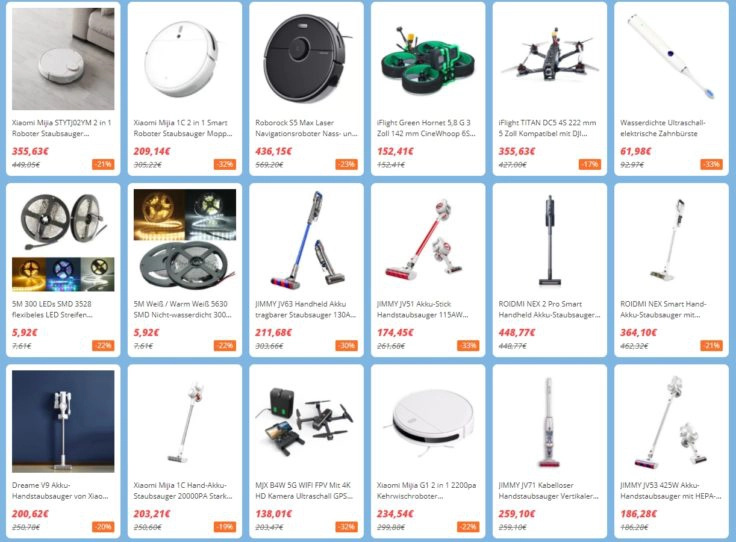This screenshot has width=736, height=542.
Task: Open the JIMMY JV53 425W vacuum image
Action: [671, 421]
